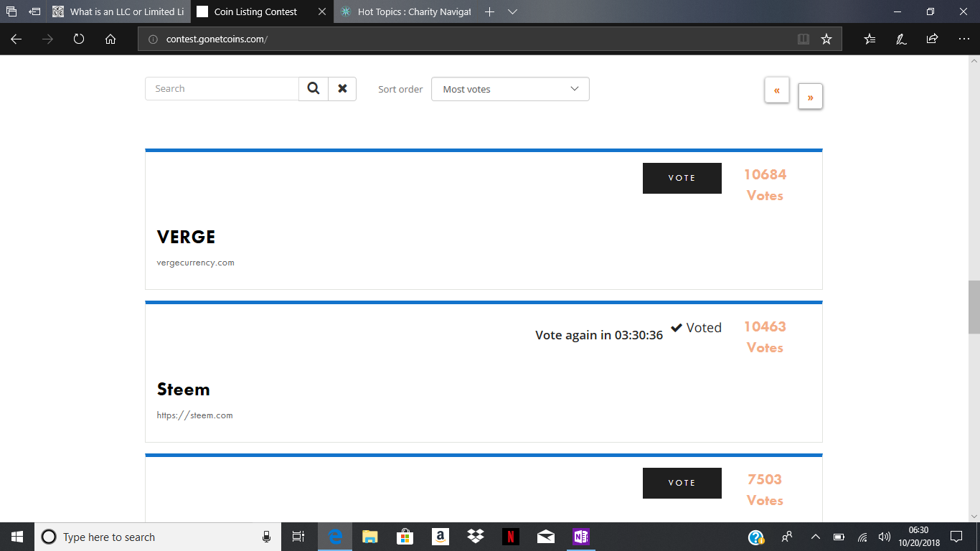Open the Windows Start menu
Image resolution: width=980 pixels, height=551 pixels.
(17, 537)
